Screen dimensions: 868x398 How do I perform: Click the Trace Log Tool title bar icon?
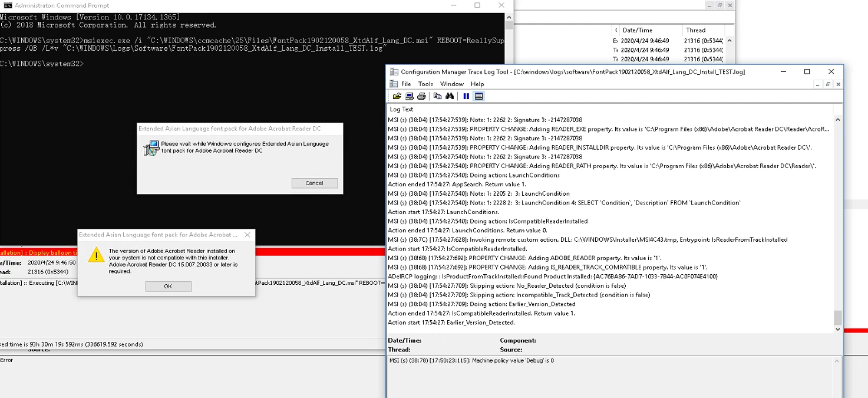pyautogui.click(x=394, y=72)
